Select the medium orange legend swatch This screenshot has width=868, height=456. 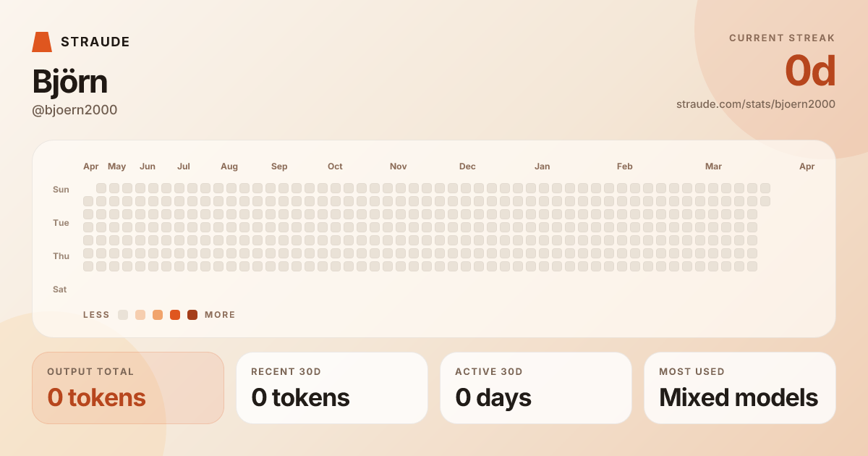point(158,315)
